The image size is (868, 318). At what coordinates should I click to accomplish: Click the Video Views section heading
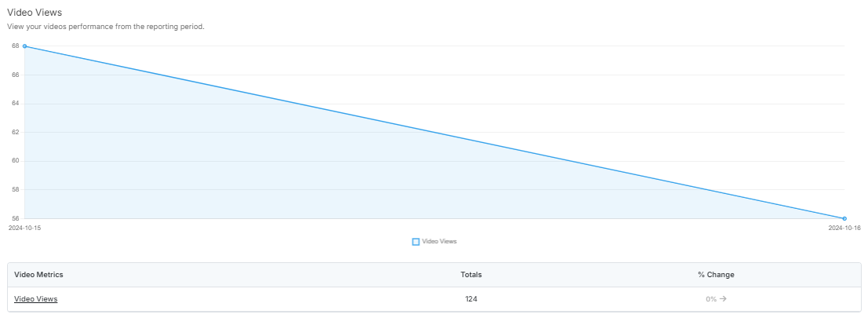pyautogui.click(x=35, y=13)
